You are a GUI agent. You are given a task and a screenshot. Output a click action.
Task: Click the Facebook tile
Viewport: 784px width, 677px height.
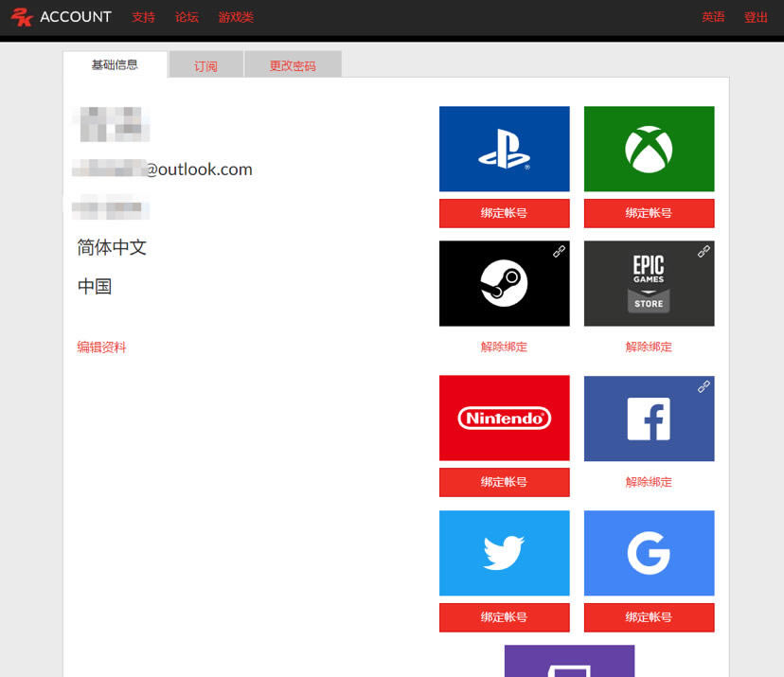tap(649, 418)
